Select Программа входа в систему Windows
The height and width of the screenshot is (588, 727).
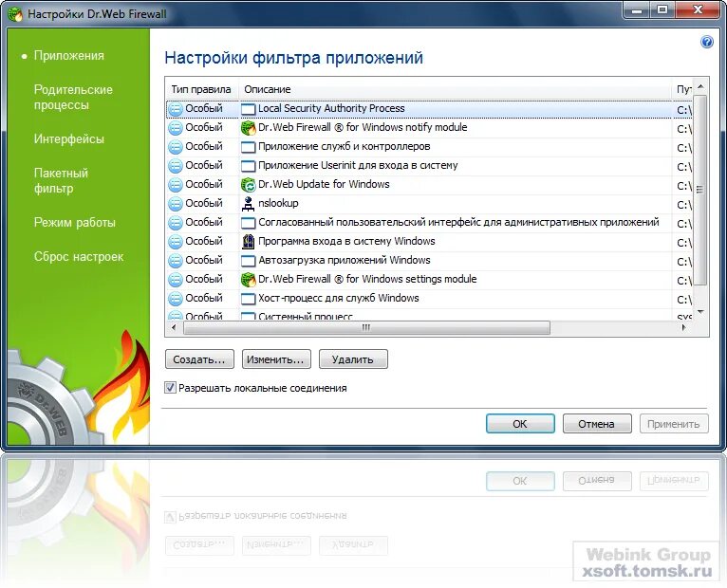(346, 242)
